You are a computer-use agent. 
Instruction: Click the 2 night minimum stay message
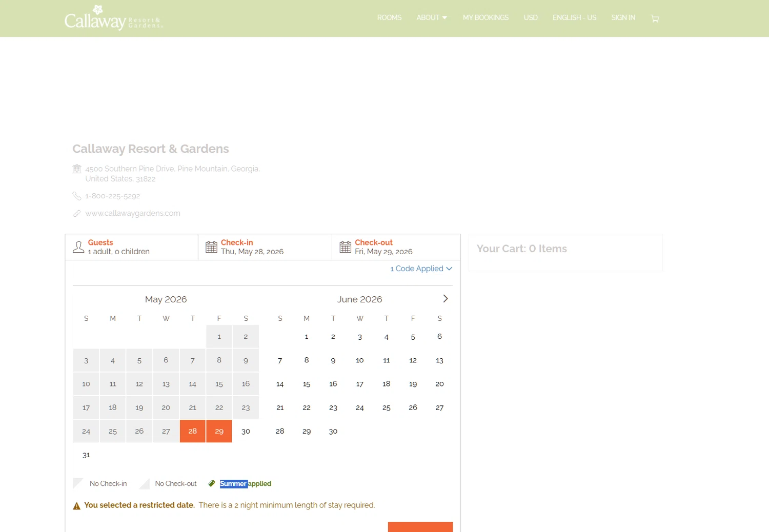(287, 505)
